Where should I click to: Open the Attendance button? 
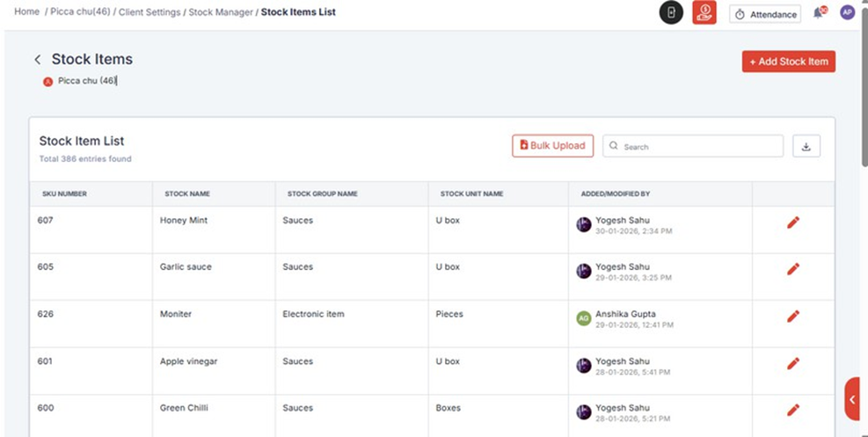click(764, 14)
